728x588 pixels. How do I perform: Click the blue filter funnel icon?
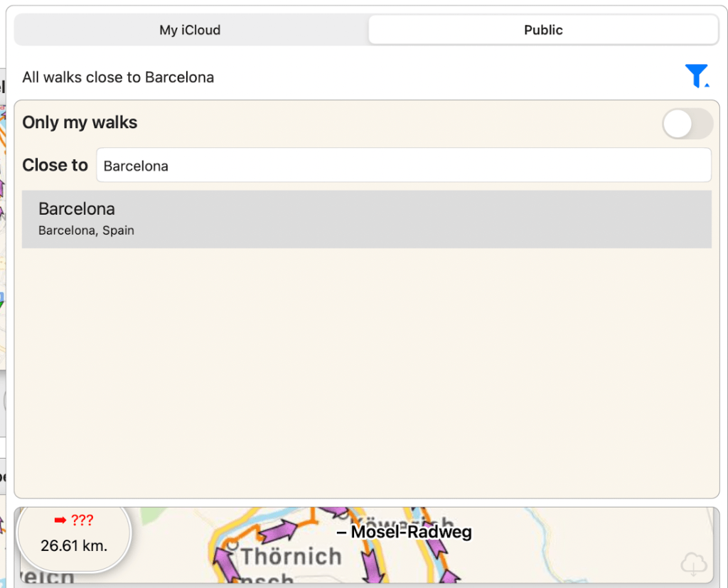coord(695,75)
